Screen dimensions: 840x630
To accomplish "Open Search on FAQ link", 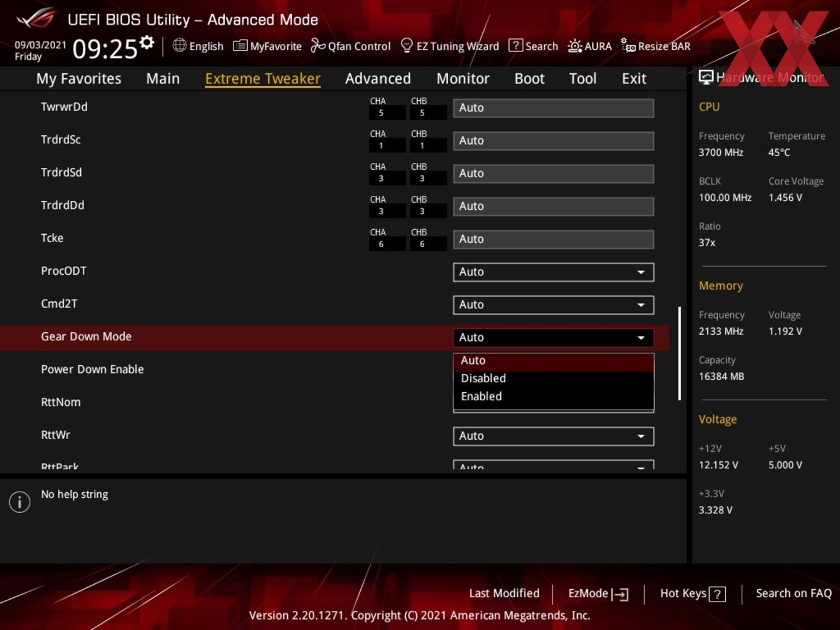I will (794, 594).
